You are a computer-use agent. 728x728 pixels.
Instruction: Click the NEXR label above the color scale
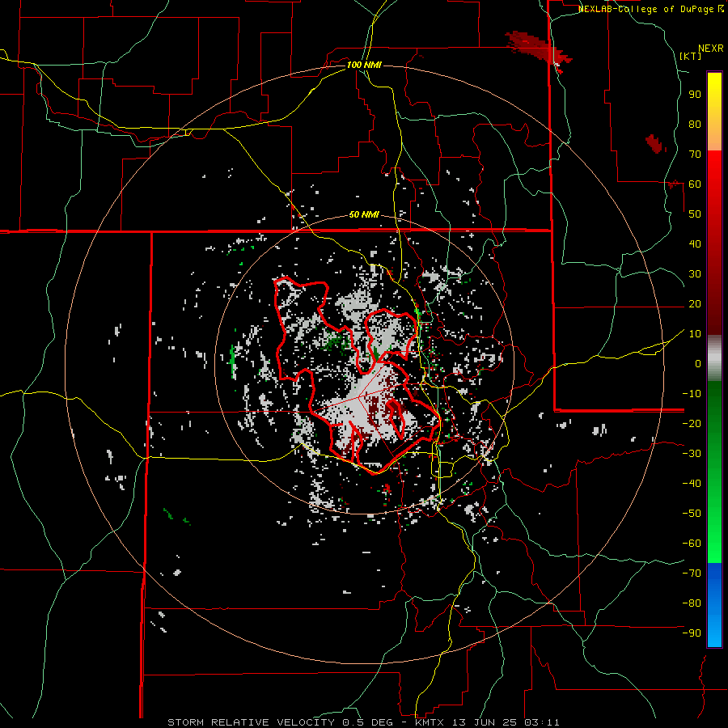click(x=711, y=49)
